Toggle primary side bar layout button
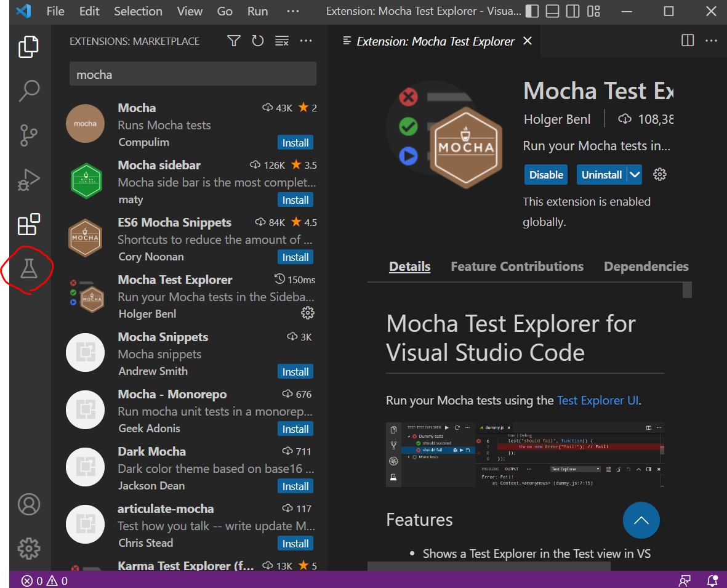The image size is (727, 588). coord(532,11)
